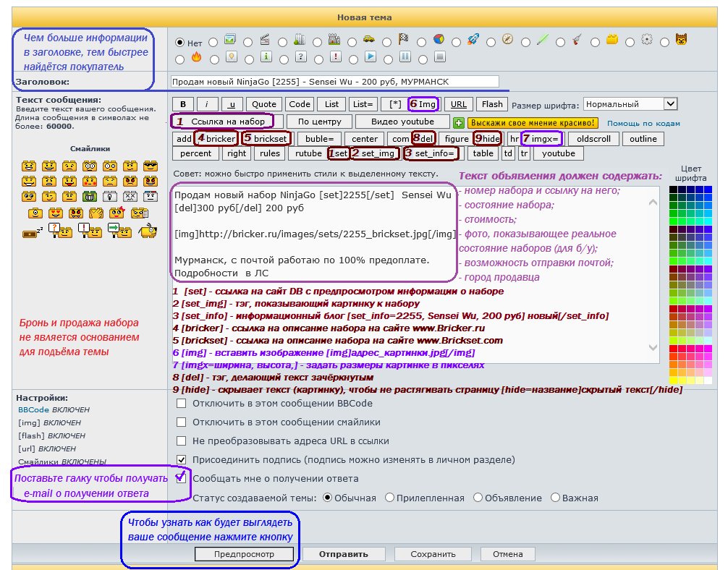Pick the yellow taxi car topic icon
Screen dimensions: 728x570
point(368,39)
